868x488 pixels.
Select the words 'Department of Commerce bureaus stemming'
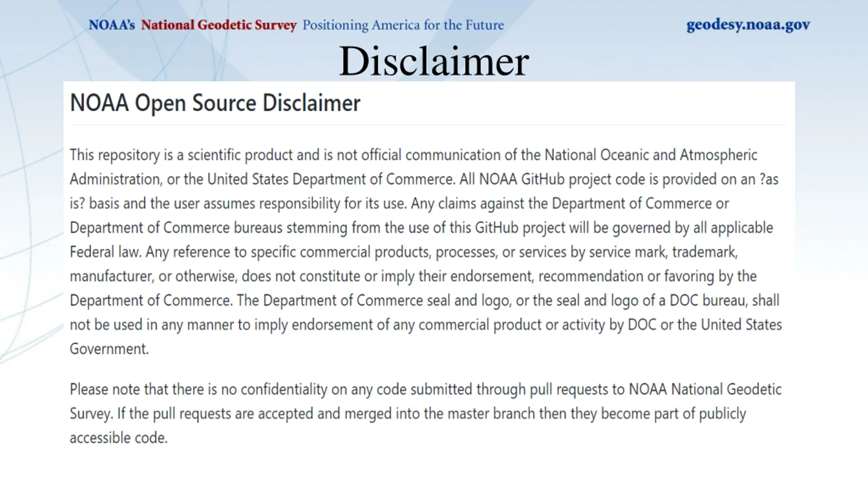[x=209, y=228]
